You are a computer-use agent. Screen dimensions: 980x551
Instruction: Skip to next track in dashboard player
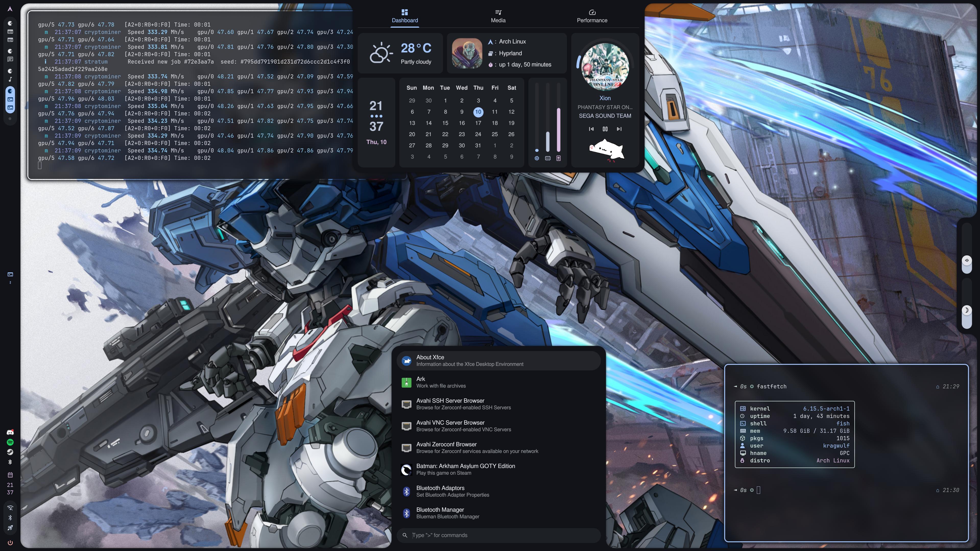tap(619, 129)
